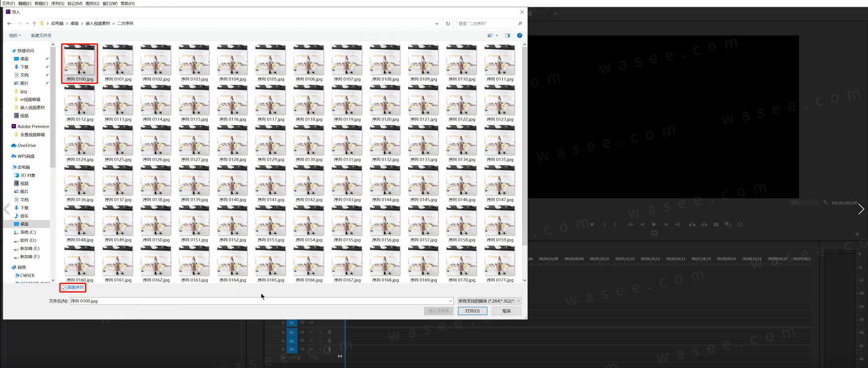Image resolution: width=868 pixels, height=368 pixels.
Task: Go up one folder level
Action: click(34, 23)
